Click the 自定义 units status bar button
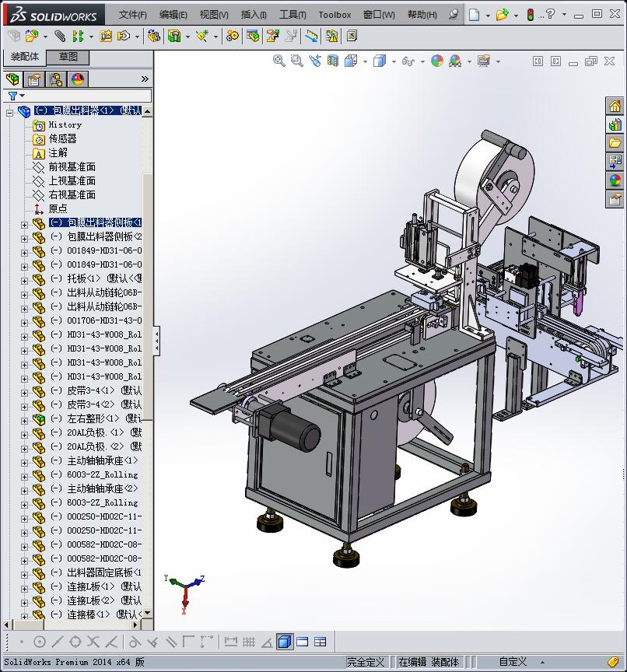The width and height of the screenshot is (627, 672). pyautogui.click(x=513, y=662)
